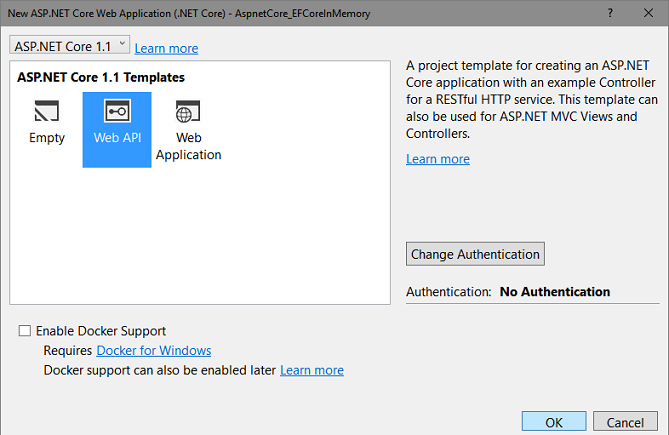Image resolution: width=669 pixels, height=435 pixels.
Task: Enable Docker Support checkbox
Action: point(25,331)
